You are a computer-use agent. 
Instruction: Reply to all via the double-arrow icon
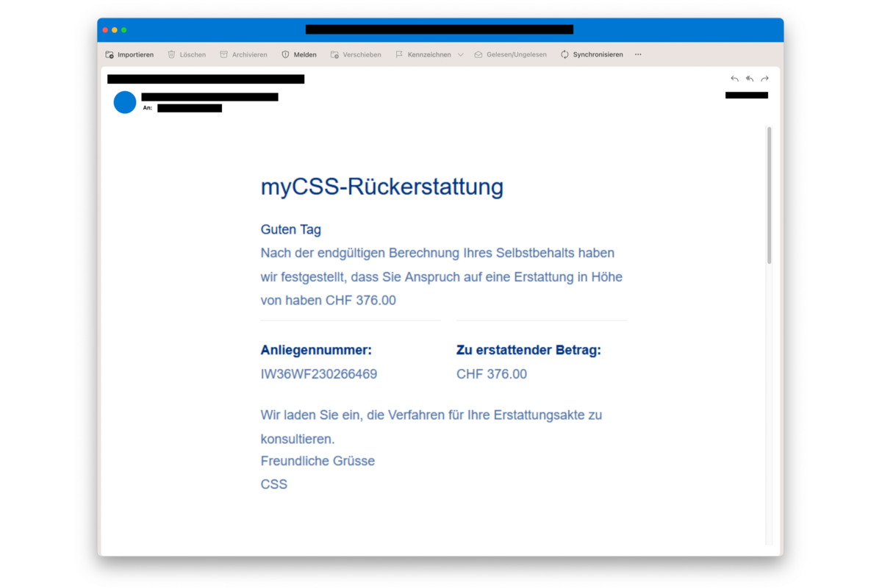[x=750, y=79]
